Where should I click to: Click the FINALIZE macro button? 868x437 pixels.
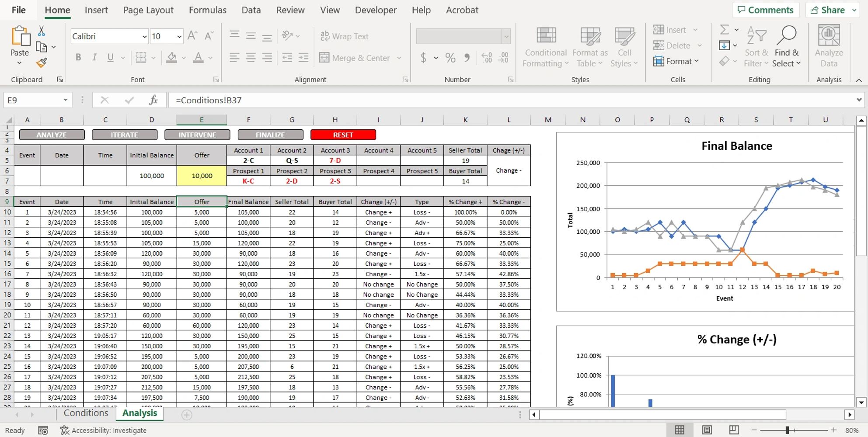[270, 135]
